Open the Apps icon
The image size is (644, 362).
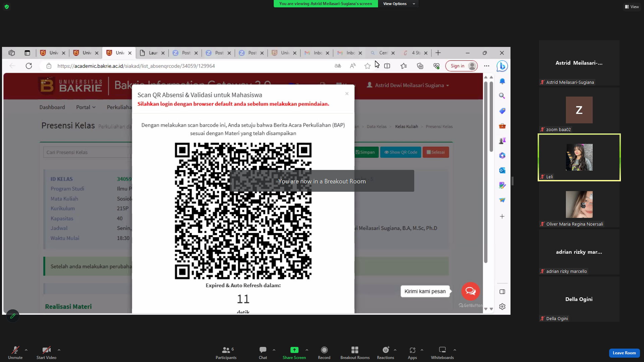click(413, 350)
